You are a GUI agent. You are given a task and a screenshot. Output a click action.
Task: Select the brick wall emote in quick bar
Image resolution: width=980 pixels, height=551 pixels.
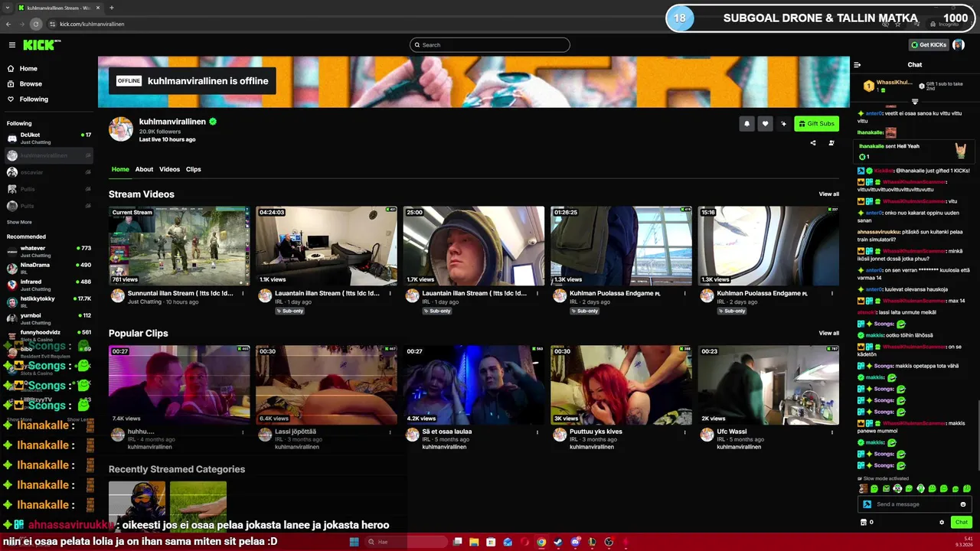(x=864, y=488)
